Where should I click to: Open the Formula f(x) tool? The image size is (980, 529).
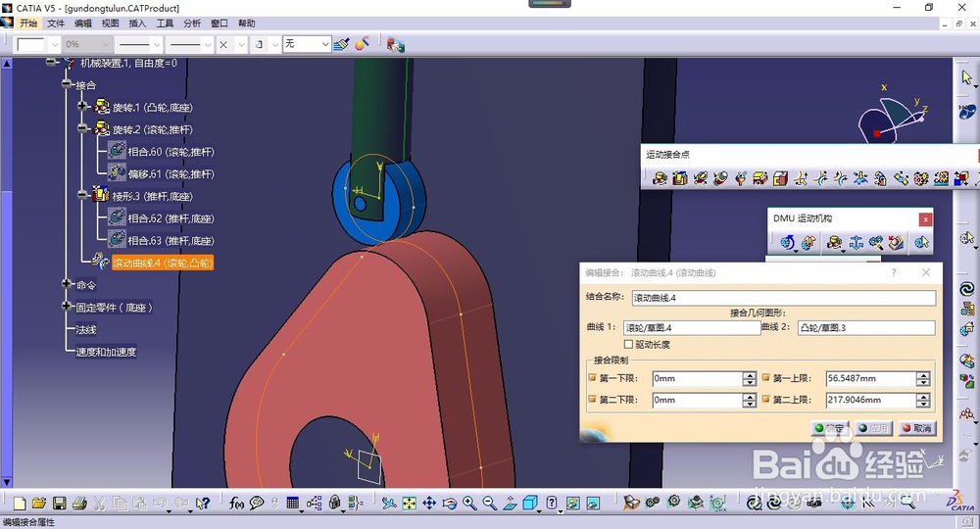tap(236, 504)
